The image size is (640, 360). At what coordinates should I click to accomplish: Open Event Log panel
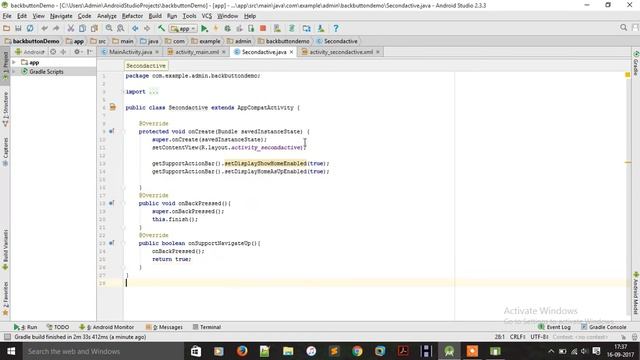(x=554, y=327)
